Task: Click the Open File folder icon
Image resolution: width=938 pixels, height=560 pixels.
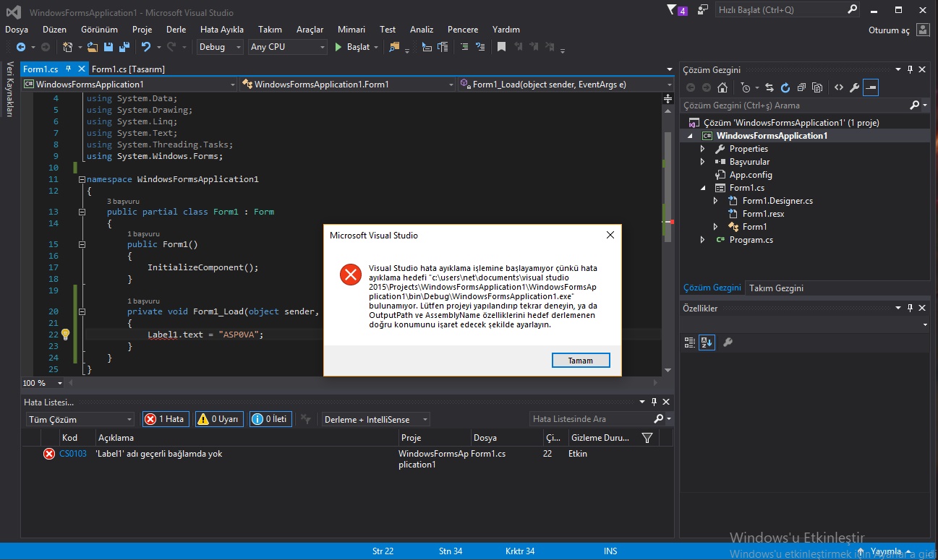Action: pyautogui.click(x=93, y=47)
